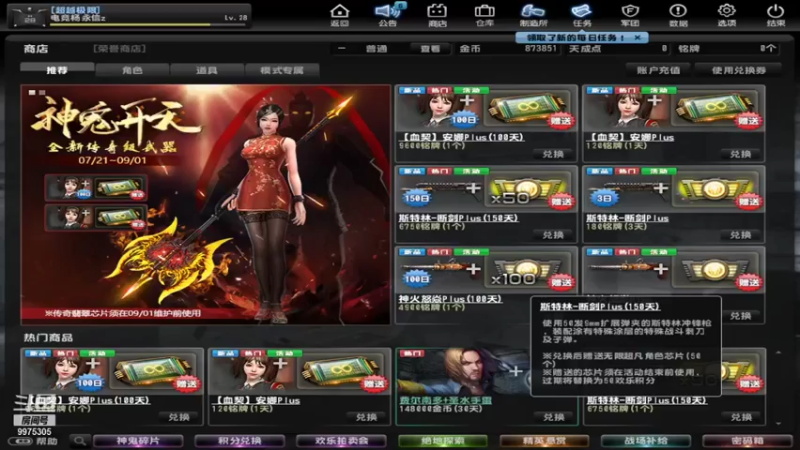Open the 神鬼碎片 bottom menu
This screenshot has height=450, width=800.
tap(138, 440)
